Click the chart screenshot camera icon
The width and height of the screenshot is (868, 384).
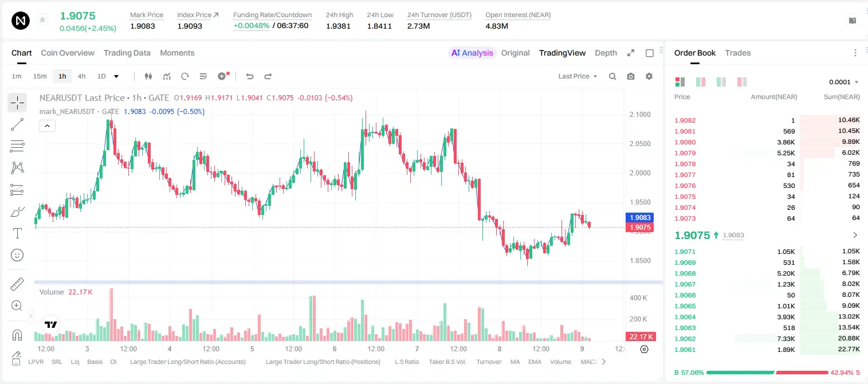(x=631, y=76)
